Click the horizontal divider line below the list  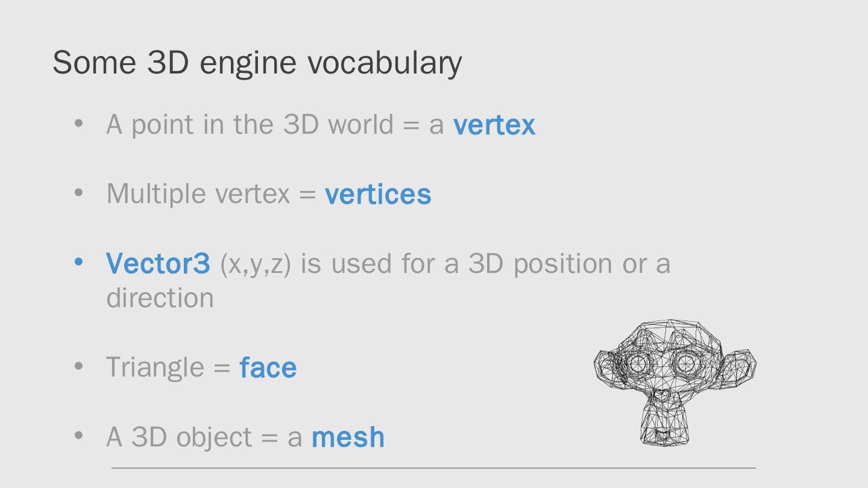pos(433,468)
